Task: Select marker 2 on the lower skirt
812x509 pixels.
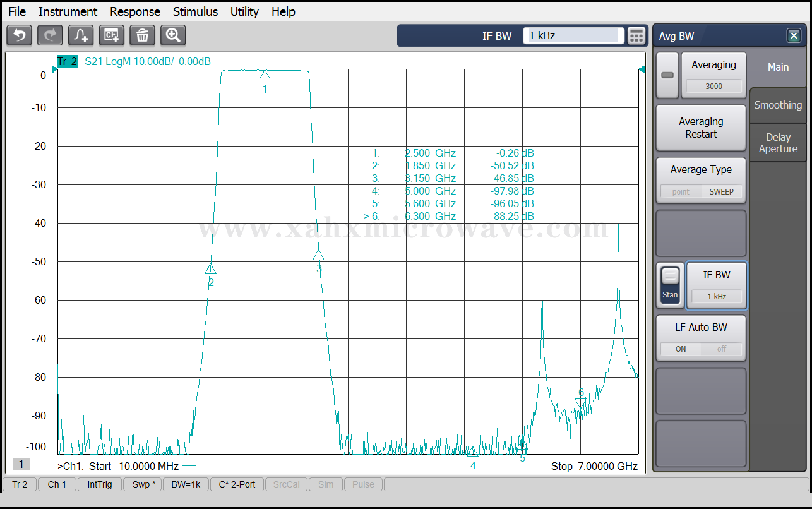Action: pos(210,269)
